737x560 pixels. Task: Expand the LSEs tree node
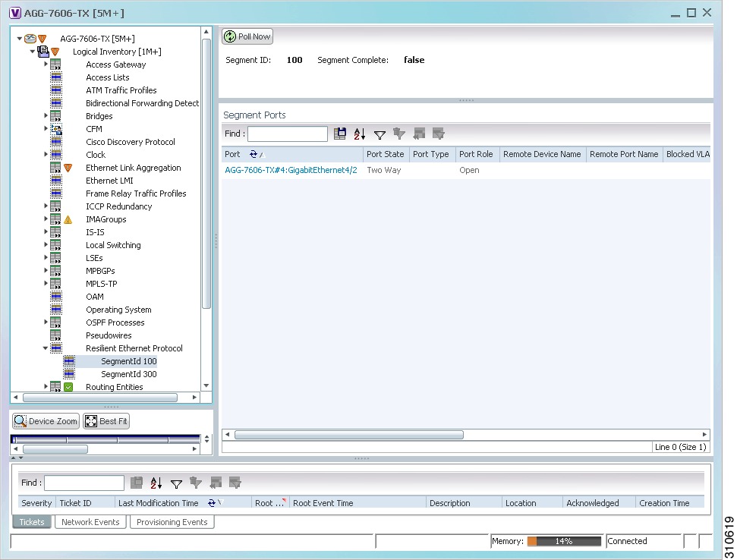point(46,257)
